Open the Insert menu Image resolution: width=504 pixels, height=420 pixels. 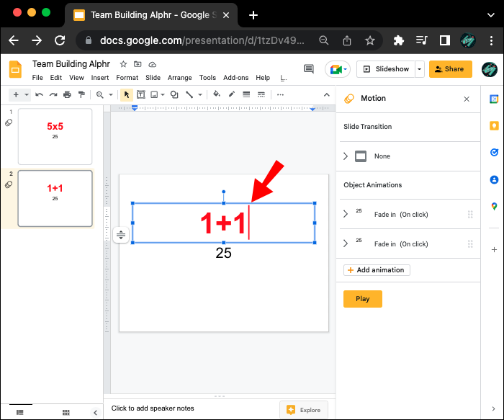(x=100, y=78)
